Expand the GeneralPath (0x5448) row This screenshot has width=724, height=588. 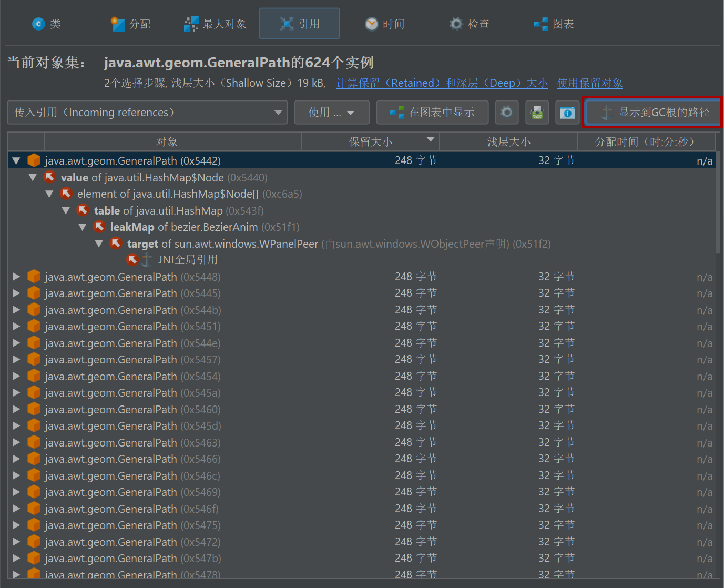coord(16,277)
